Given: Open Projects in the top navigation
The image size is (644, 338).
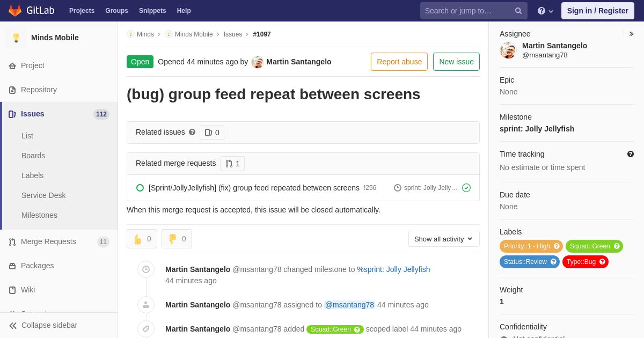Looking at the screenshot, I should click(82, 11).
